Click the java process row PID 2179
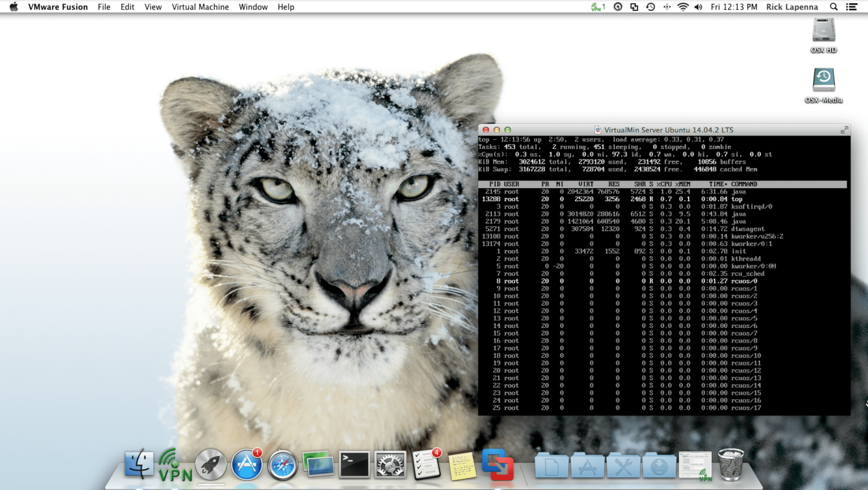The height and width of the screenshot is (490, 868). coord(662,221)
